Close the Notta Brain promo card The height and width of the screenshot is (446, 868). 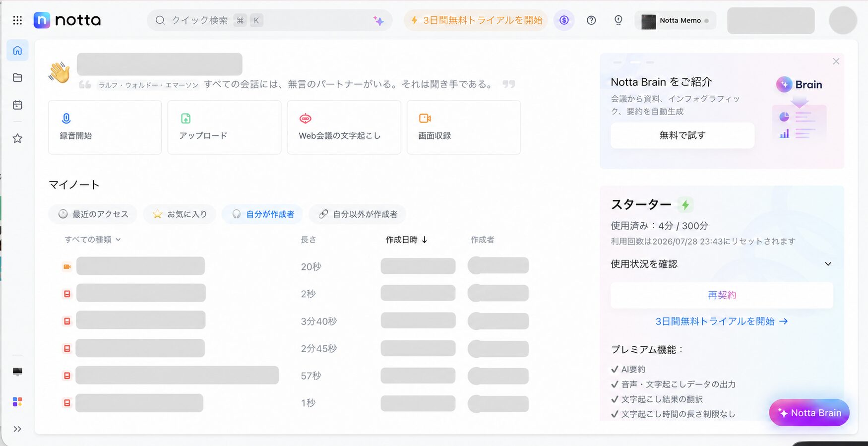(x=836, y=62)
